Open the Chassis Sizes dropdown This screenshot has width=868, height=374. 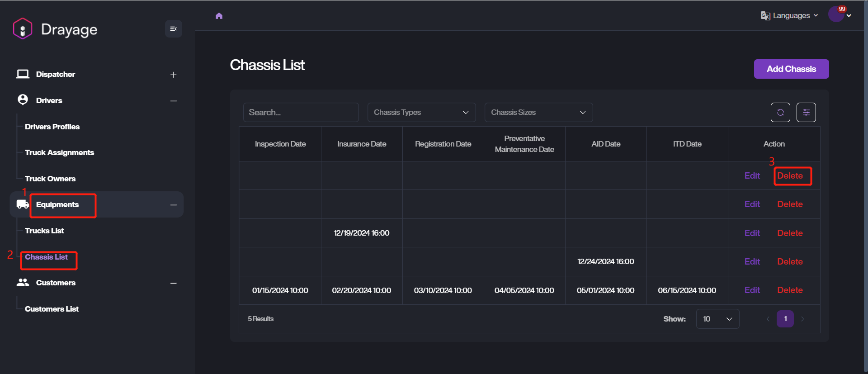pos(538,113)
